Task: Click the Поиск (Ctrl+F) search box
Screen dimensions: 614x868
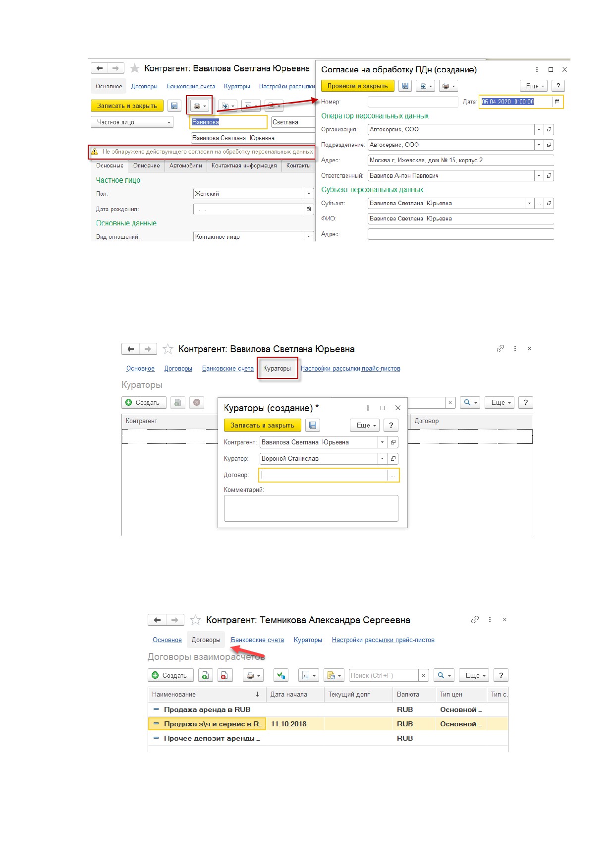Action: coord(384,675)
